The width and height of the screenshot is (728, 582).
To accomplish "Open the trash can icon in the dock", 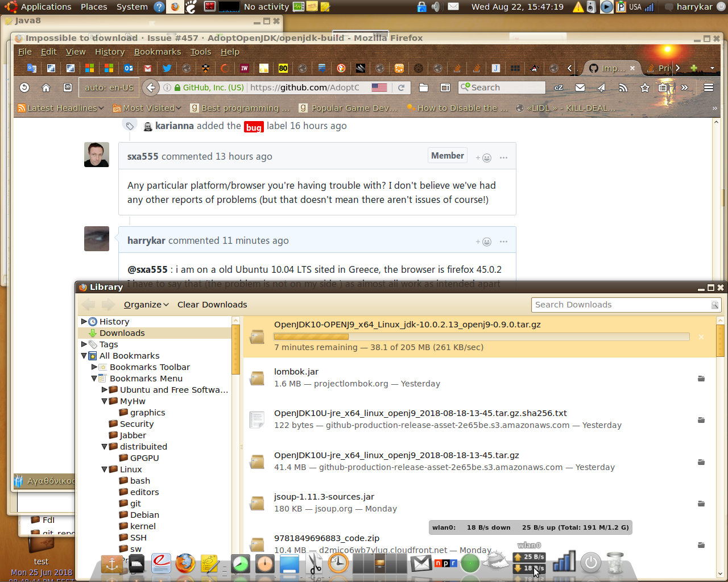I will pyautogui.click(x=616, y=563).
